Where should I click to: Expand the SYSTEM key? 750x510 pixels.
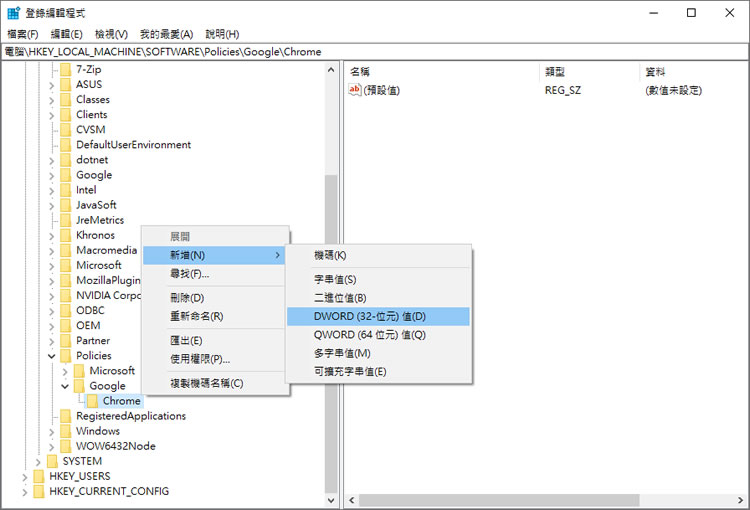click(x=38, y=462)
